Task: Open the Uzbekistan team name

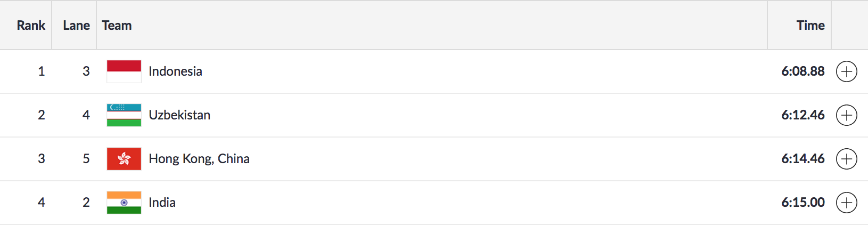Action: click(x=179, y=115)
